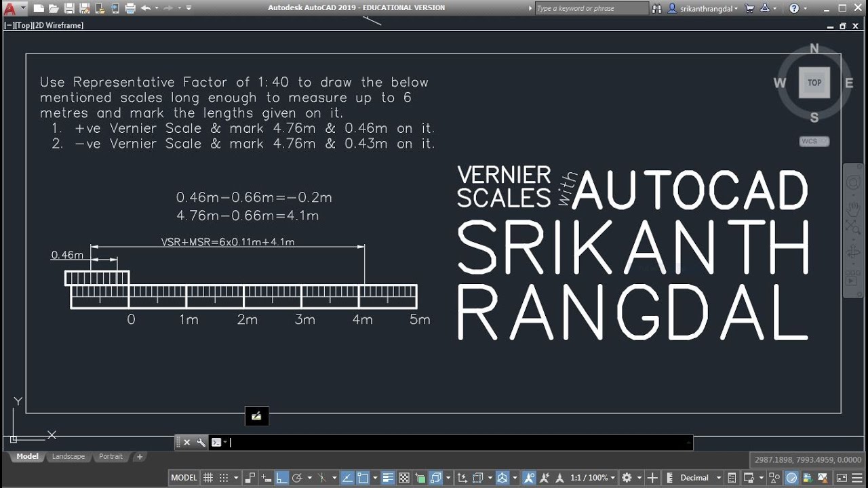The width and height of the screenshot is (868, 488).
Task: Open status bar Customization menu icon
Action: (x=857, y=478)
